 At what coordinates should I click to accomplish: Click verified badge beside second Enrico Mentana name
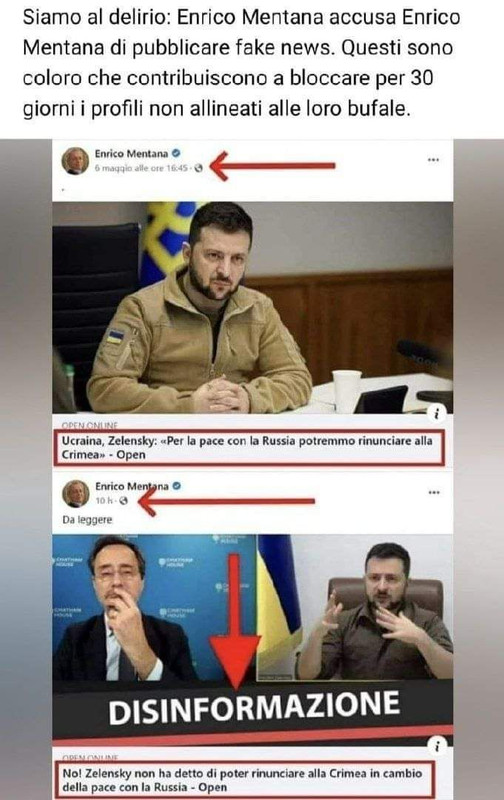tap(177, 486)
